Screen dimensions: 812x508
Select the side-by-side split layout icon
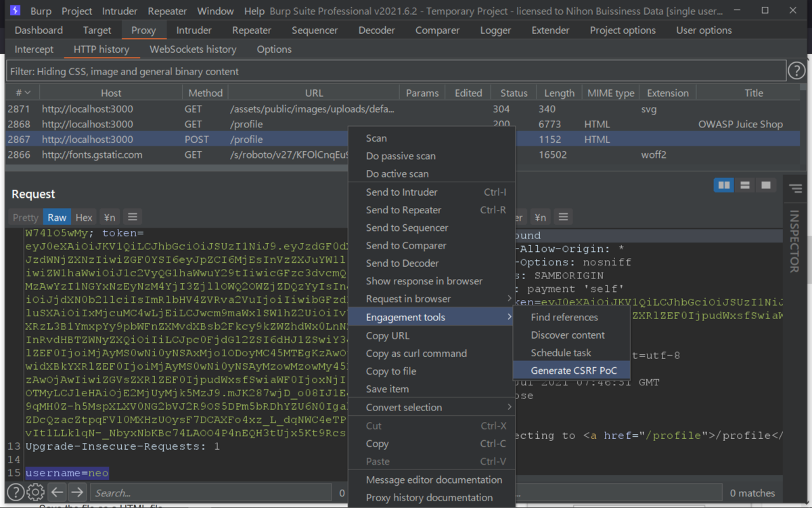[x=724, y=185]
